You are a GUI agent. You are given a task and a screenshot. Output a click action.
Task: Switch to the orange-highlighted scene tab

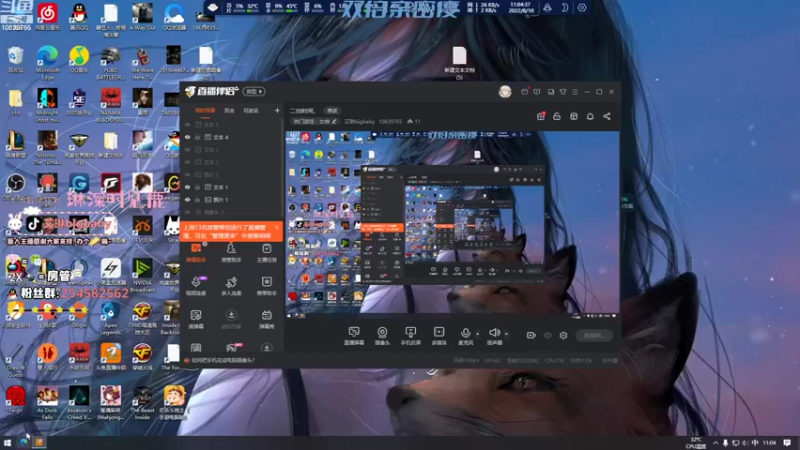point(205,110)
